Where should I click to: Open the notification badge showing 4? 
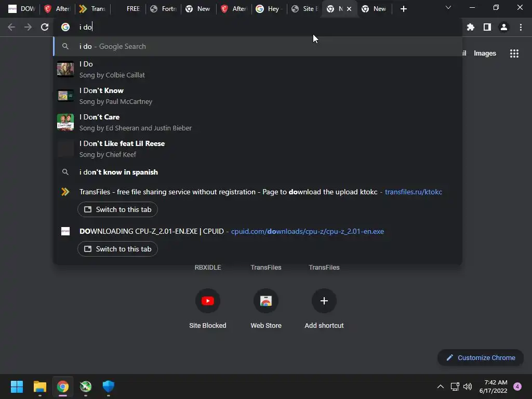coord(517,387)
